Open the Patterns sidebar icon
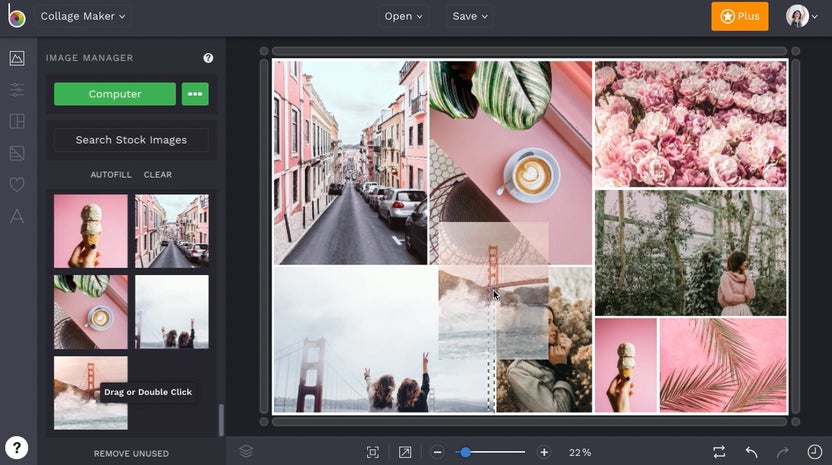This screenshot has height=465, width=832. tap(17, 153)
